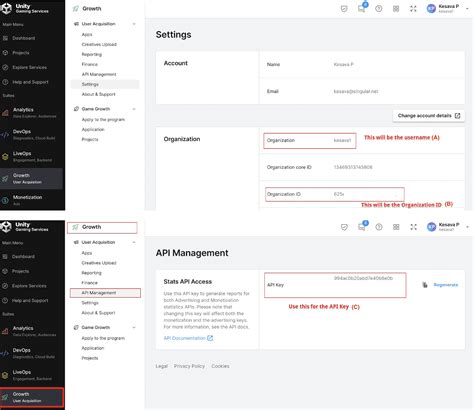Open Dashboard in the API Management page sidebar
Viewport: 474px width, 410px height.
tap(19, 257)
